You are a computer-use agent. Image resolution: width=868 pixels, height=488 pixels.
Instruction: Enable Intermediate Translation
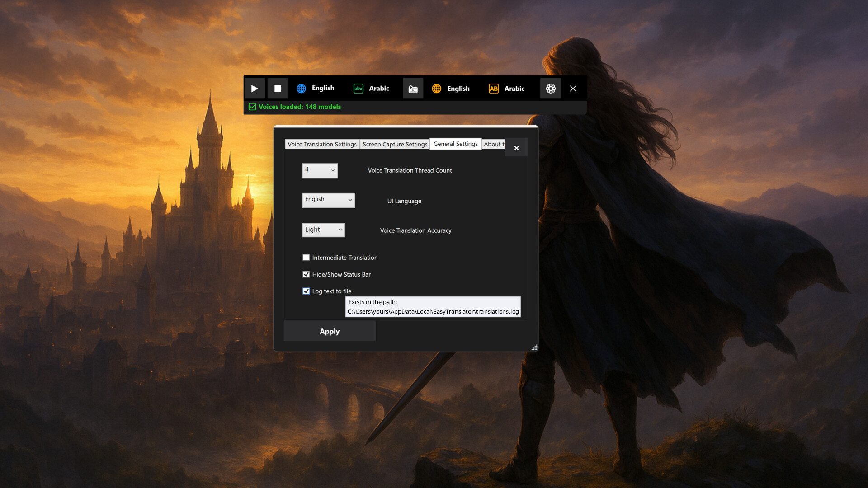306,257
